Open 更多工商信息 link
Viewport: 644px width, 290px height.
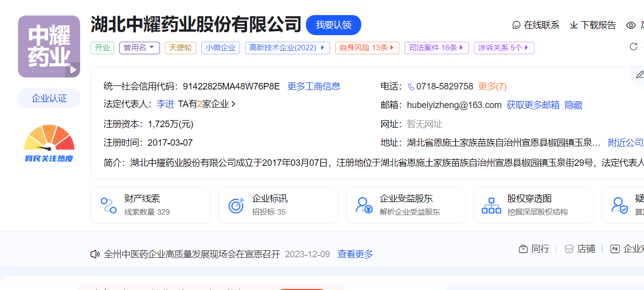(314, 86)
